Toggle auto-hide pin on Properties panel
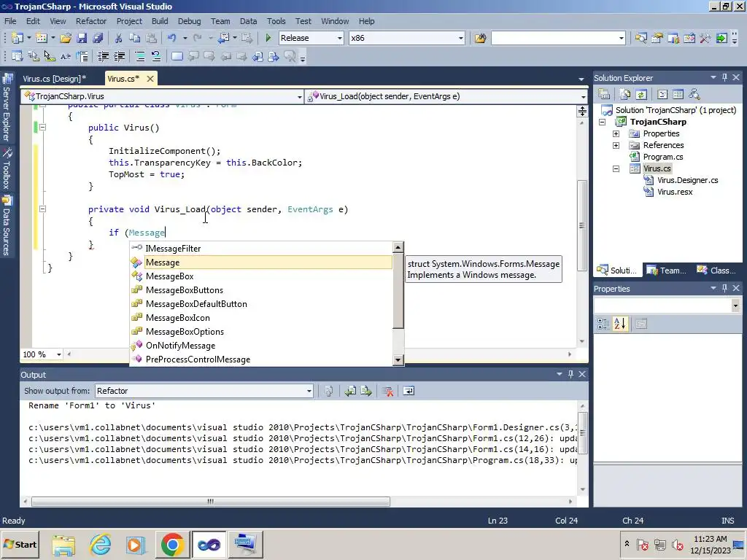747x560 pixels. coord(724,288)
